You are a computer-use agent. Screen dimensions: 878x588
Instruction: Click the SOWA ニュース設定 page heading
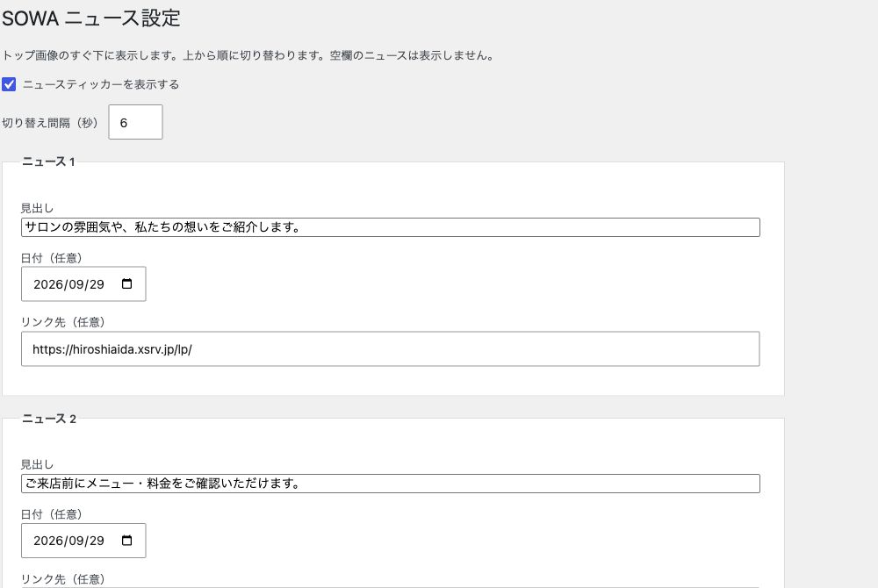(x=91, y=18)
